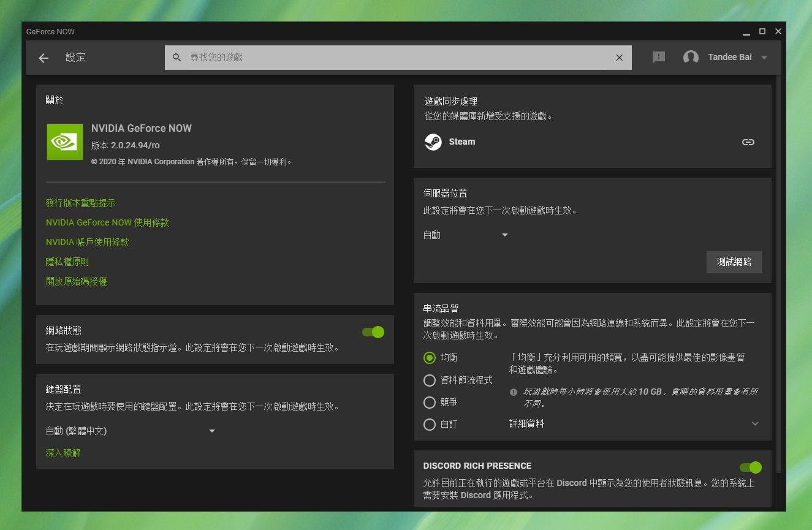Image resolution: width=812 pixels, height=530 pixels.
Task: Open the account menu arrow by Tandee Bai
Action: (x=764, y=58)
